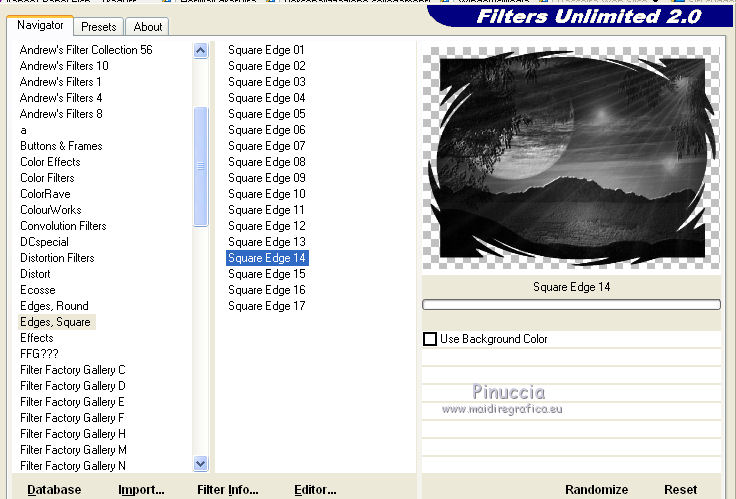Screen dimensions: 736x499
Task: Select Distortion Filters category
Action: coord(57,258)
